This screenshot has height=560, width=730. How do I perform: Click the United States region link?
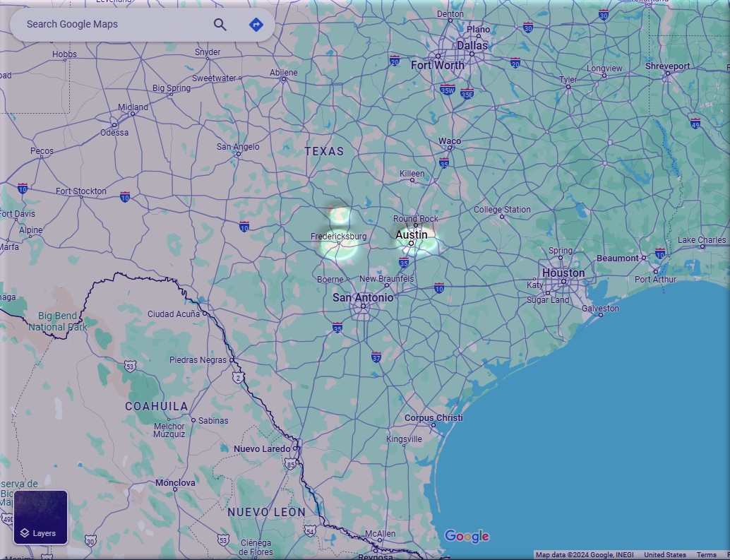click(664, 555)
